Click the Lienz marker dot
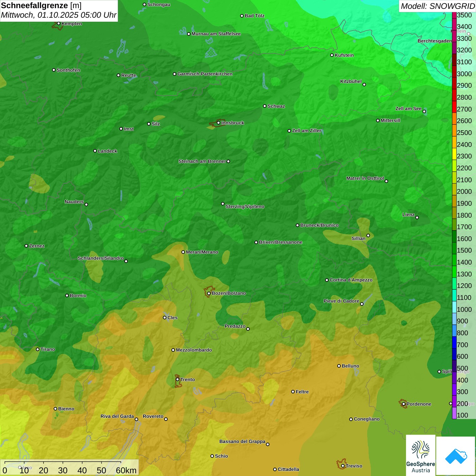Image resolution: width=476 pixels, height=476 pixels. (x=417, y=218)
